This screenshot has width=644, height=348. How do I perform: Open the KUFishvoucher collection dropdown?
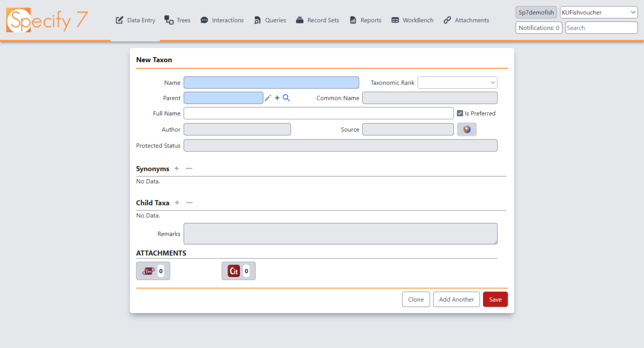598,12
